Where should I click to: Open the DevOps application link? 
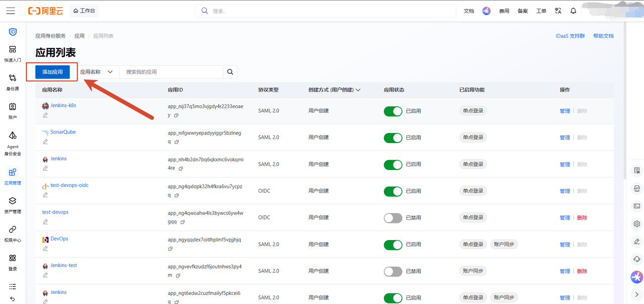[x=59, y=239]
